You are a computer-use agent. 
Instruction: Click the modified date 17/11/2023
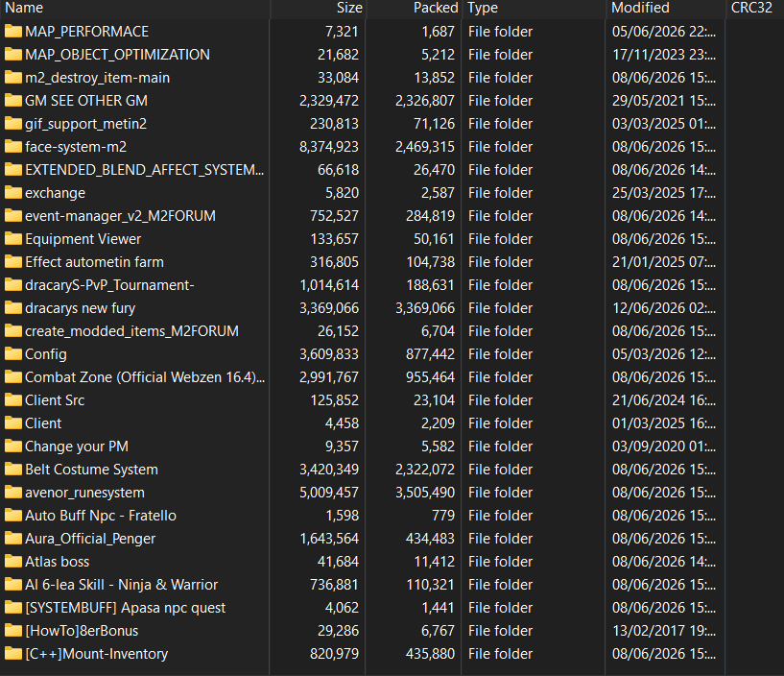click(664, 55)
